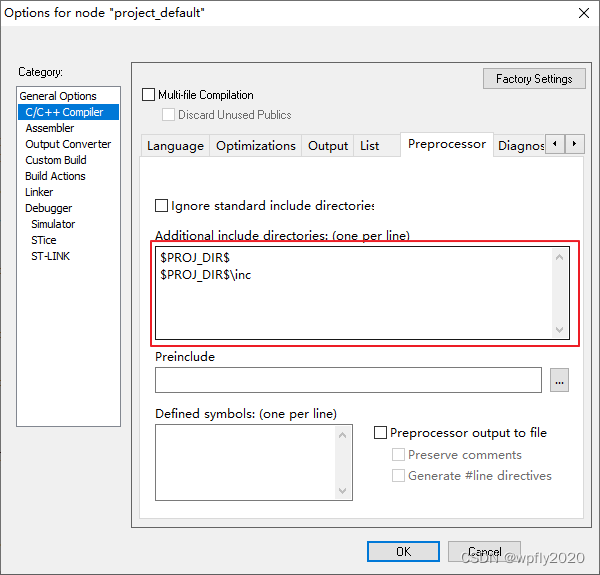This screenshot has height=575, width=600.
Task: Select C/C++ Compiler category
Action: coord(68,112)
